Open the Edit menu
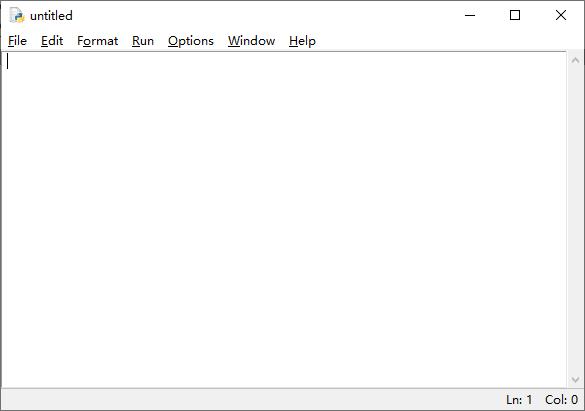585x411 pixels. tap(52, 41)
